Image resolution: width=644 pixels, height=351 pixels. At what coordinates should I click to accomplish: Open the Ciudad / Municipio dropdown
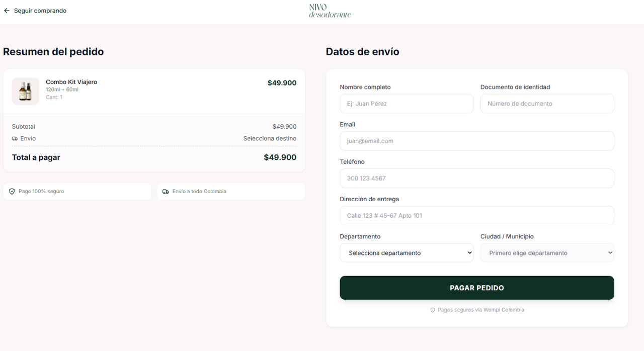547,252
